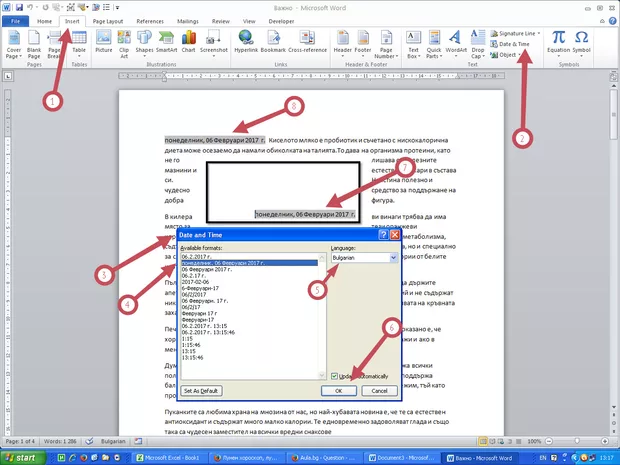Click the zoom in plus button
This screenshot has width=620, height=465.
click(605, 441)
